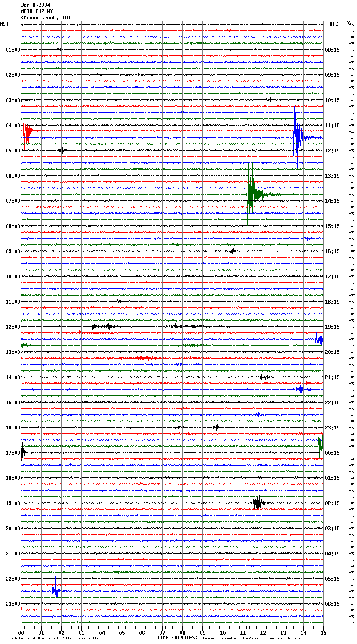
Task: Select the "21:00" MST hour label
Action: (x=13, y=554)
